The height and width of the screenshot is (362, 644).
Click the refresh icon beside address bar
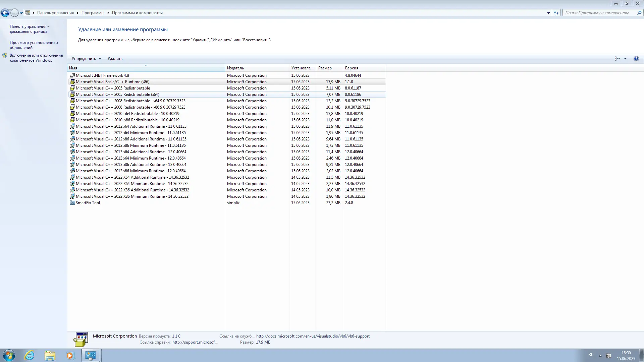click(x=556, y=13)
